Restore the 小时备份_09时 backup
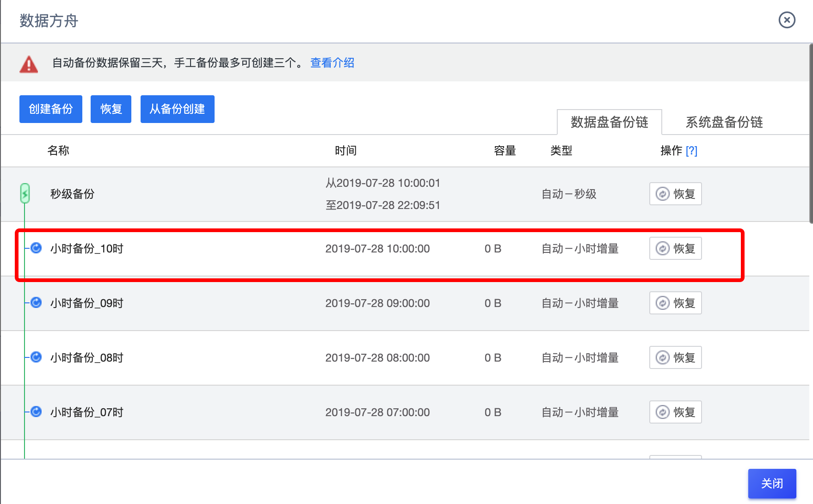 tap(676, 303)
